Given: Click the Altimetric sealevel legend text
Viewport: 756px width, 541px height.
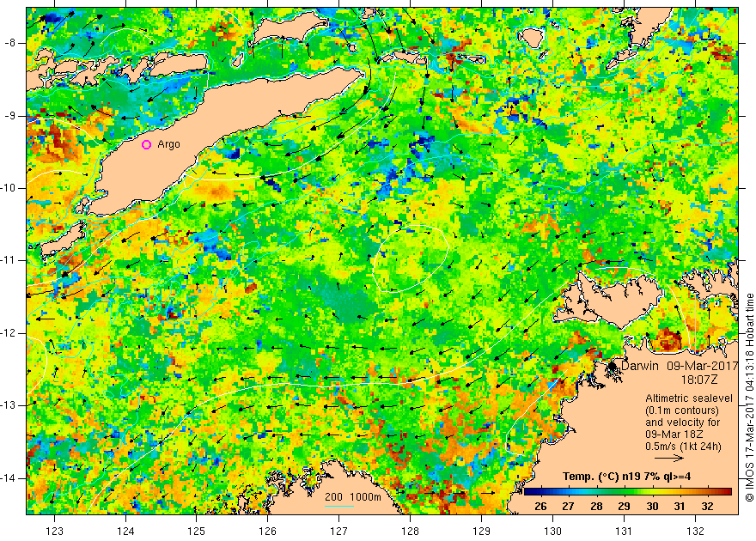Looking at the screenshot, I should pos(688,398).
